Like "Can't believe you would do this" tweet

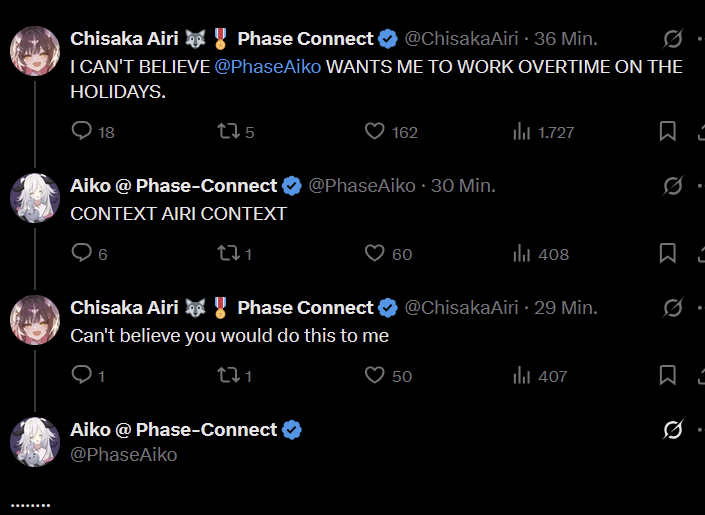coord(375,376)
